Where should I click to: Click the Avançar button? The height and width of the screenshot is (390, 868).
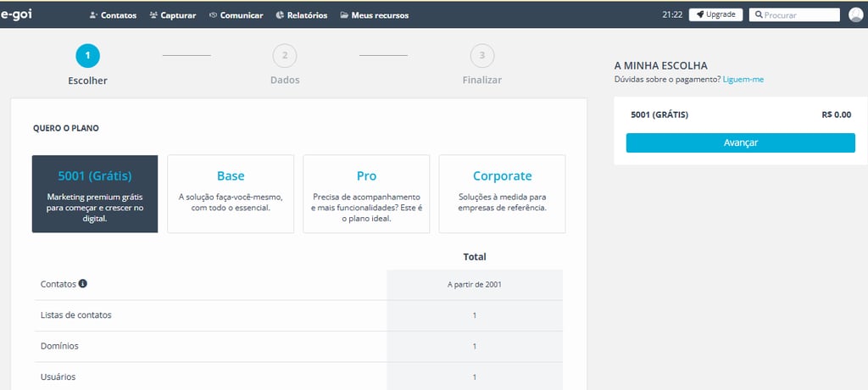click(x=741, y=143)
